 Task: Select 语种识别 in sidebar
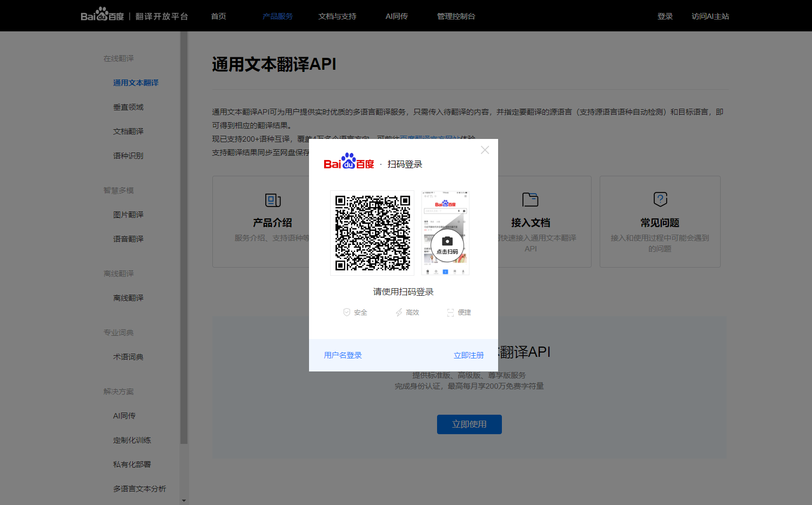pyautogui.click(x=128, y=156)
